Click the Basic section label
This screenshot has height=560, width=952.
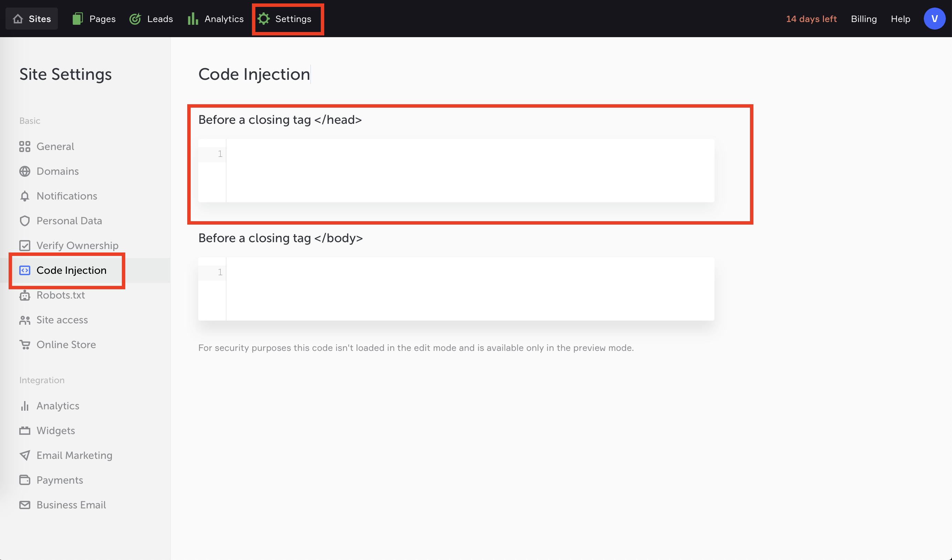pos(30,121)
